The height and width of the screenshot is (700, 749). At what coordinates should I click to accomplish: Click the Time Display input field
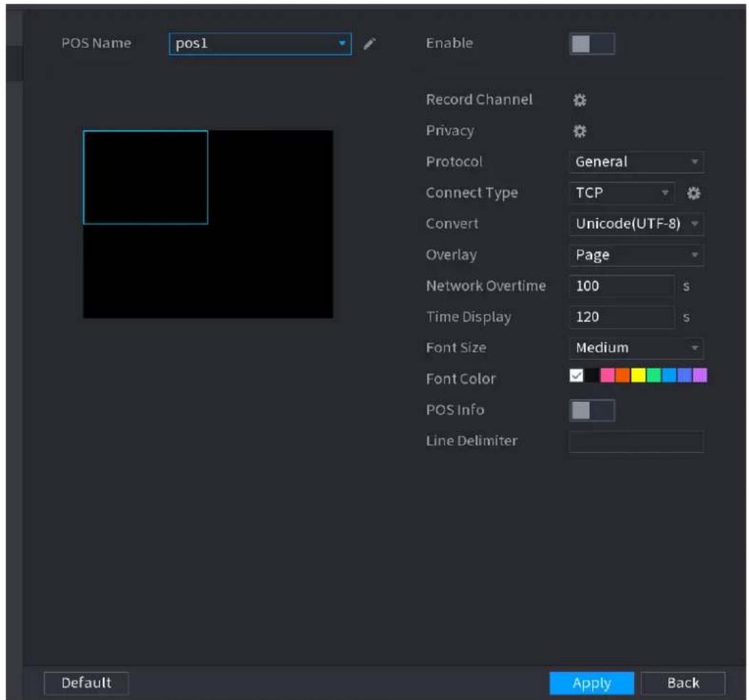click(621, 317)
